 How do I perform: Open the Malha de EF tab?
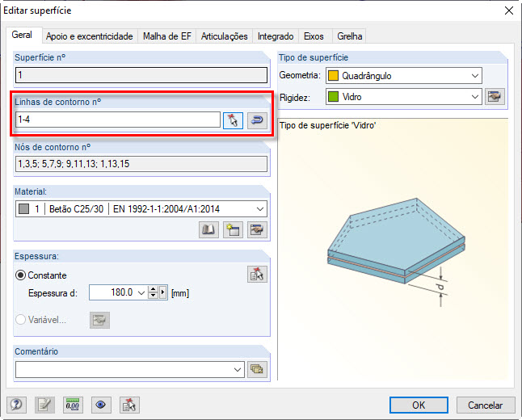167,36
